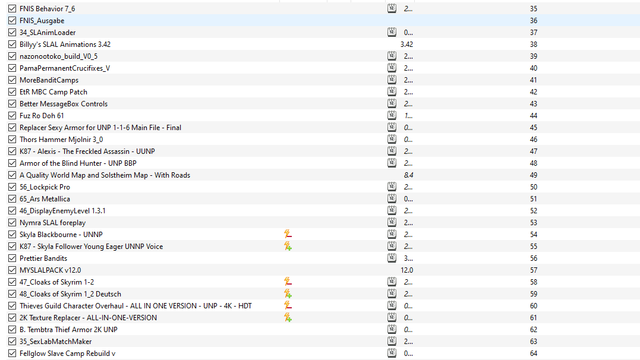Image resolution: width=640 pixels, height=360 pixels.
Task: Select the 65_Ars Metallica mod name
Action: pyautogui.click(x=44, y=199)
